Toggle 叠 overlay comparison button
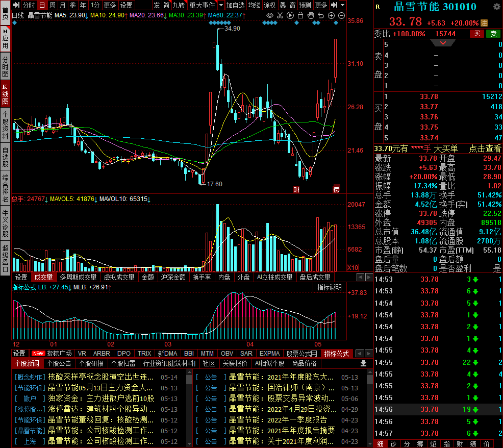Image resolution: width=503 pixels, height=448 pixels. point(283,5)
